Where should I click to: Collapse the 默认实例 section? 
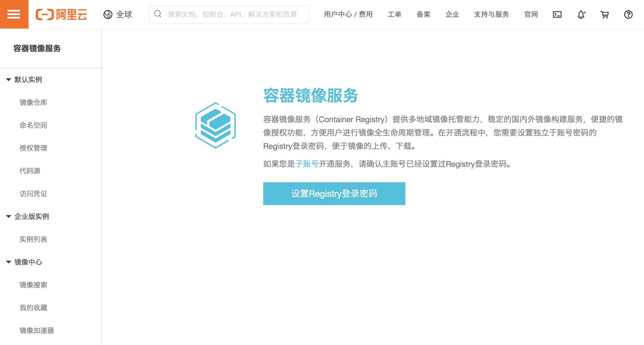pos(8,80)
